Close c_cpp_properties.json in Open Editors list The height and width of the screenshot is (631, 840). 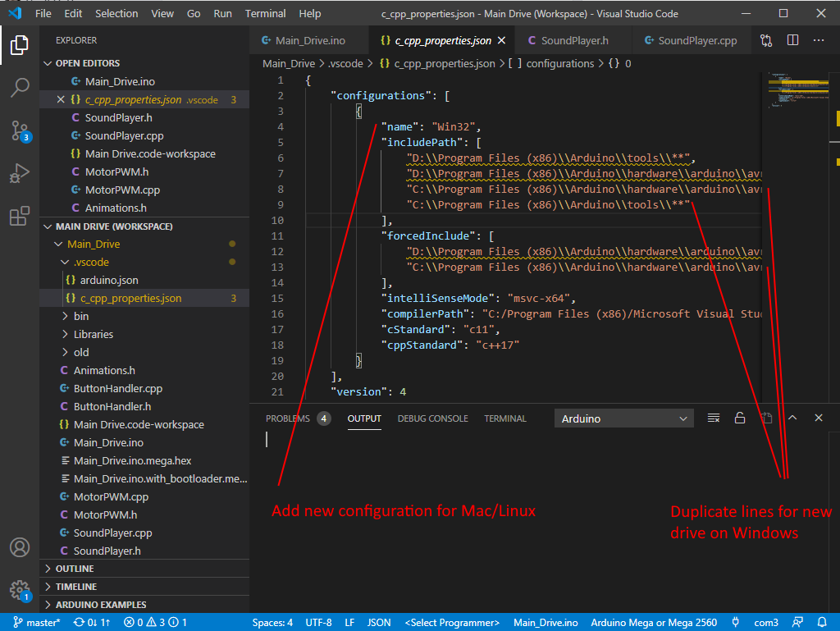tap(61, 99)
